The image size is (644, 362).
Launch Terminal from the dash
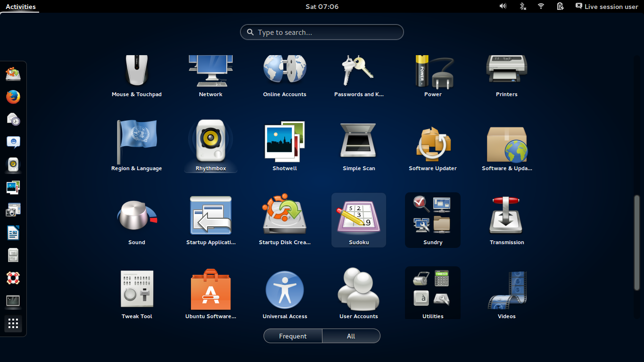click(x=13, y=300)
